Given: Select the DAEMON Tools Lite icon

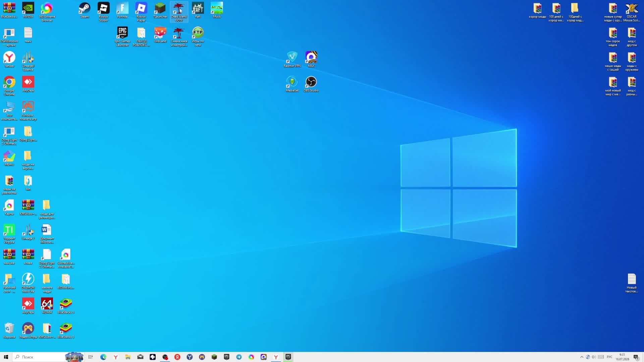Looking at the screenshot, I should [x=28, y=283].
